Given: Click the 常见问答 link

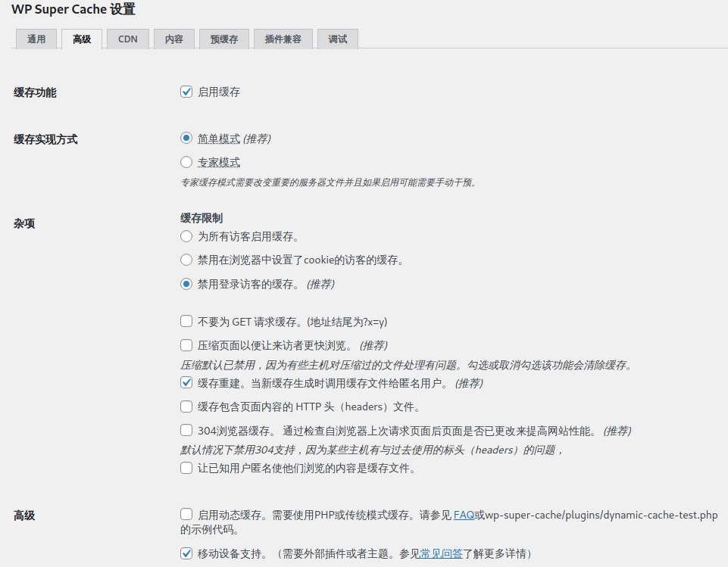Looking at the screenshot, I should 442,553.
